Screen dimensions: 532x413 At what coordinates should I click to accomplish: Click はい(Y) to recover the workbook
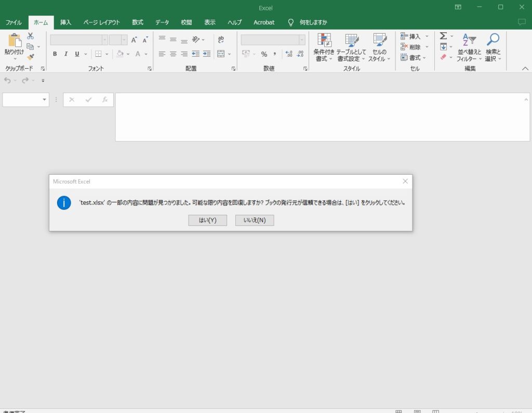(x=207, y=220)
